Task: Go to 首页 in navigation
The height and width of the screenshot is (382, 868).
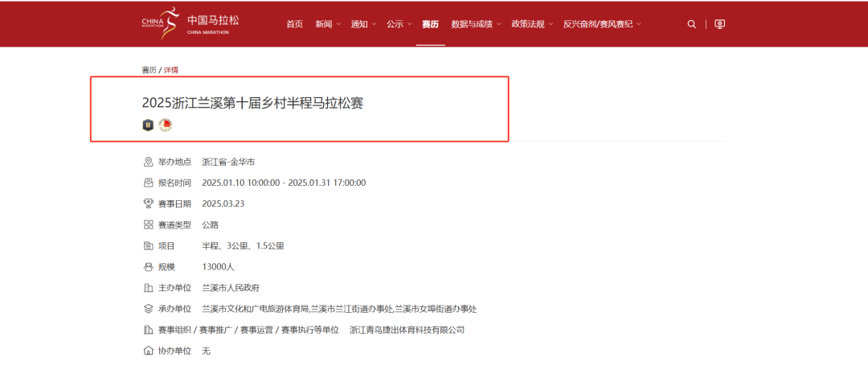Action: (x=295, y=24)
